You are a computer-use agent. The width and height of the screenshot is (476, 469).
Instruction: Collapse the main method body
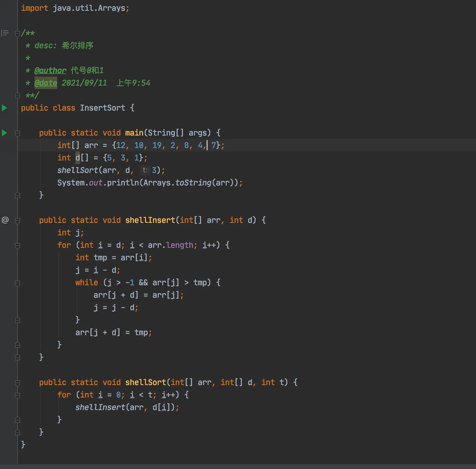17,133
